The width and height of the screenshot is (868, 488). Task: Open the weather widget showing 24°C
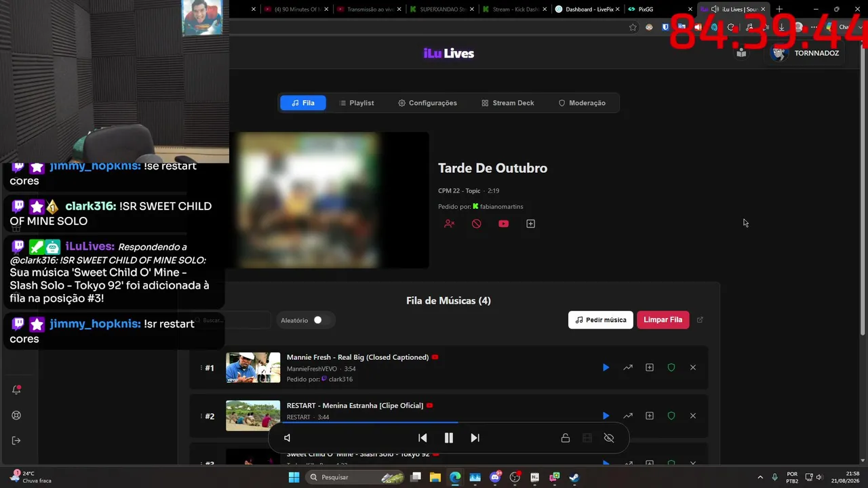[31, 477]
